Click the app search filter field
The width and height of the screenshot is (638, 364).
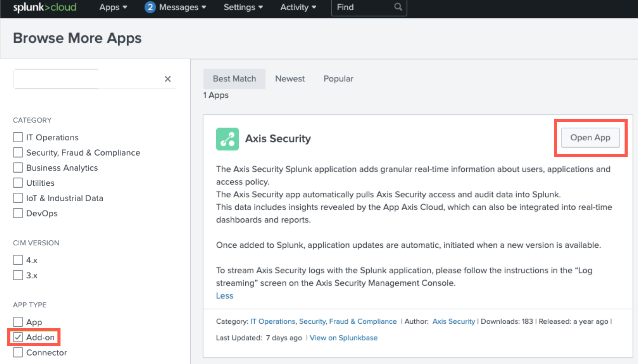click(95, 79)
